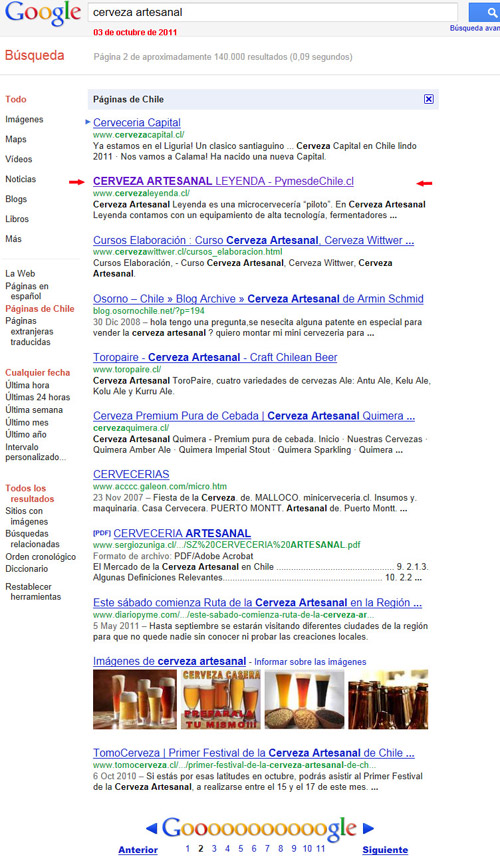This screenshot has height=861, width=500.
Task: Open the Diccionario option
Action: click(26, 569)
